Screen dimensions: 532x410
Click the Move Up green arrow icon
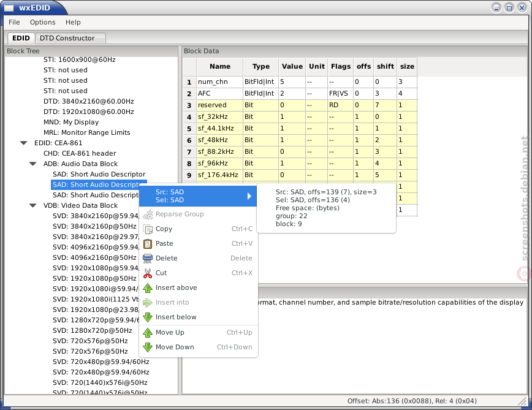click(x=148, y=333)
